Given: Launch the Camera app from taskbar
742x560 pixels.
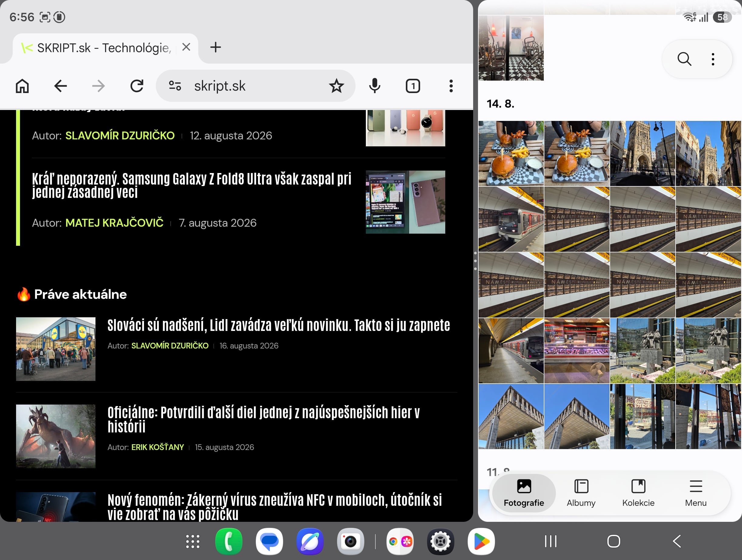Looking at the screenshot, I should coord(350,542).
